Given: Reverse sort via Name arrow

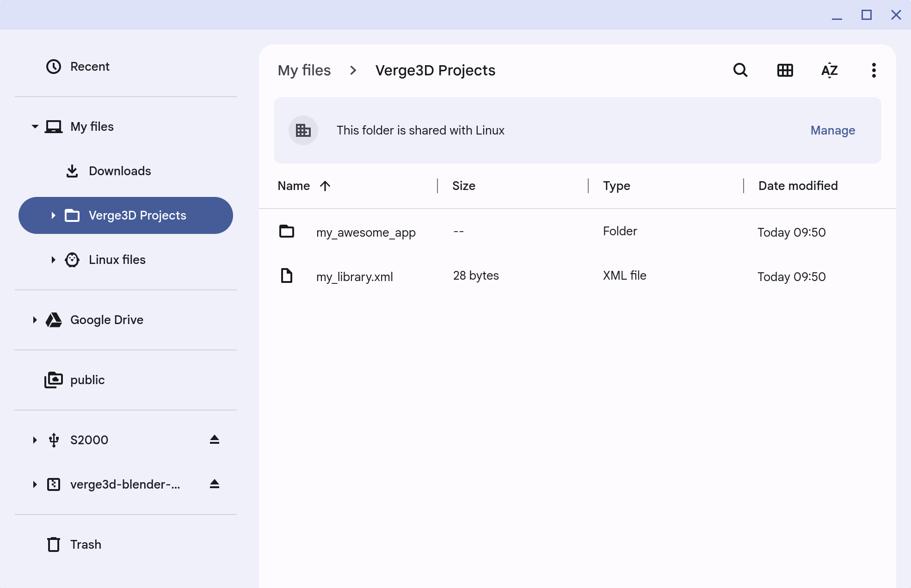Looking at the screenshot, I should tap(325, 186).
